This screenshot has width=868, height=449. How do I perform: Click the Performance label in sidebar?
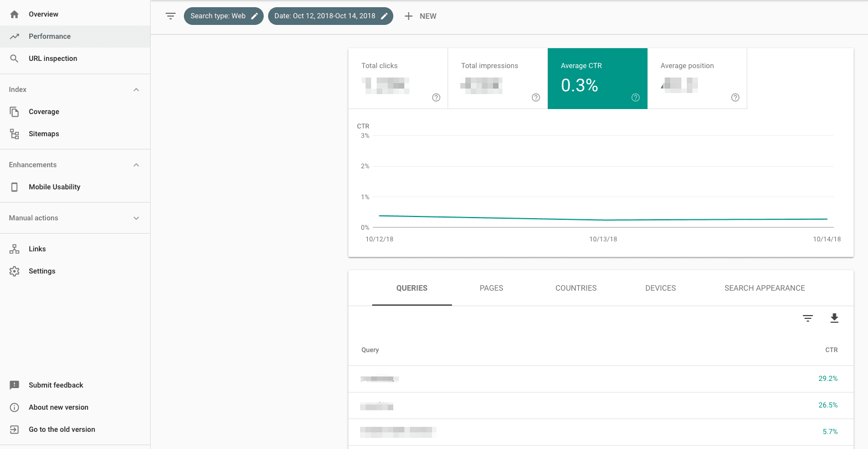pos(50,36)
